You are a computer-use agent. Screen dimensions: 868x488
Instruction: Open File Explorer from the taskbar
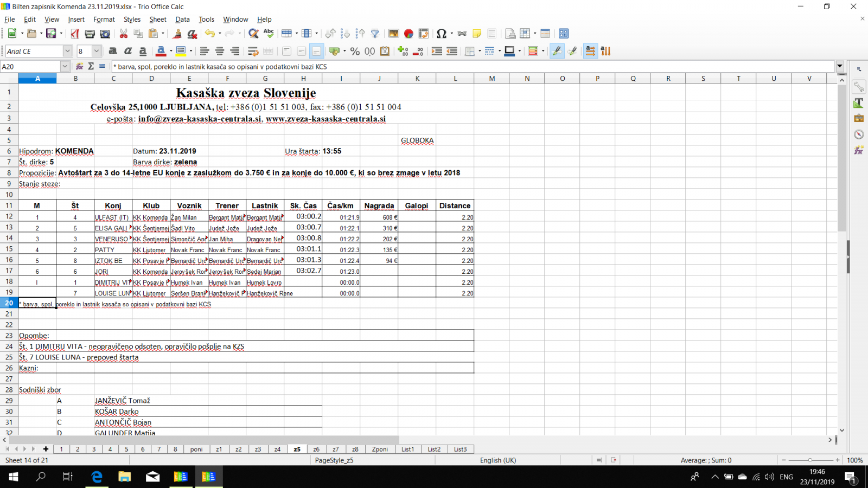pyautogui.click(x=125, y=477)
